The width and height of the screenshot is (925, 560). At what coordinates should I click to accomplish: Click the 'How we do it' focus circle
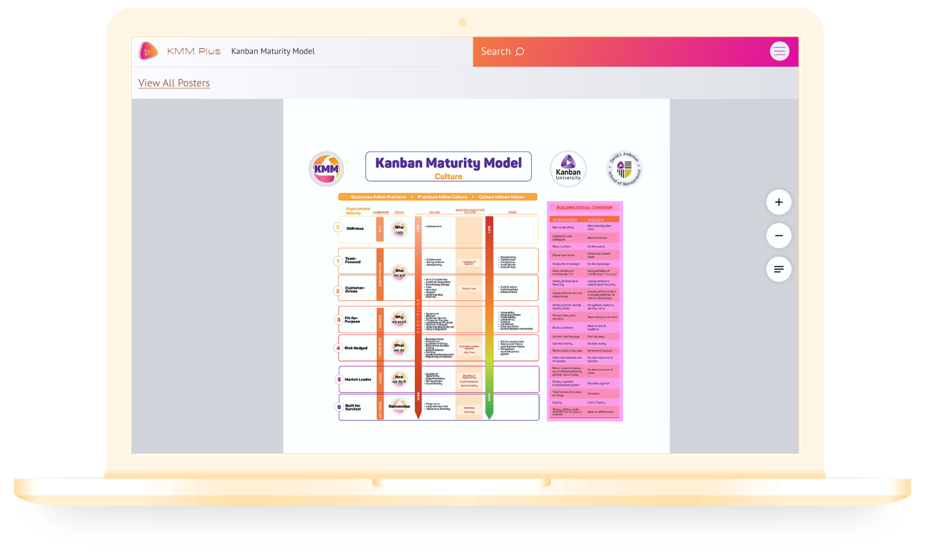pyautogui.click(x=399, y=379)
